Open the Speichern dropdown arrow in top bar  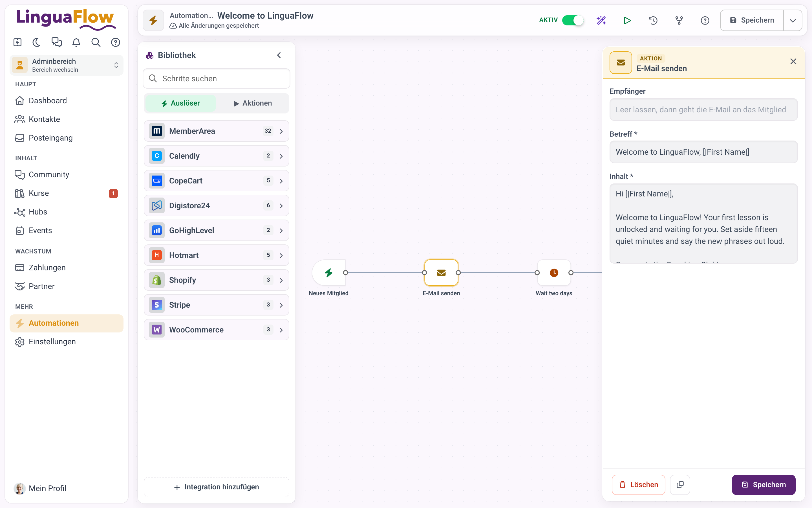793,21
